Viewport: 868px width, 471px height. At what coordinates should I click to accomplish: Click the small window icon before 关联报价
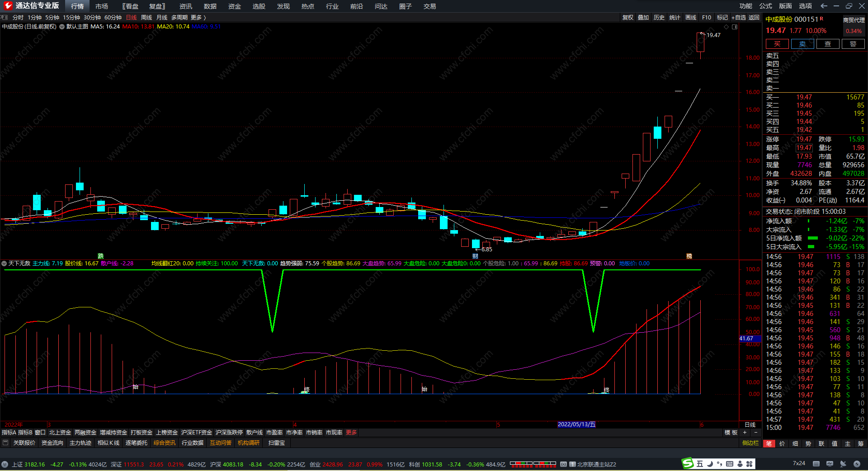pos(5,443)
